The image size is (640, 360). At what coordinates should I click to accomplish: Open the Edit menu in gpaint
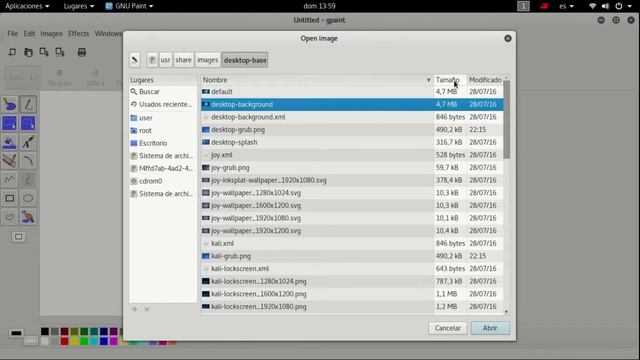point(29,33)
